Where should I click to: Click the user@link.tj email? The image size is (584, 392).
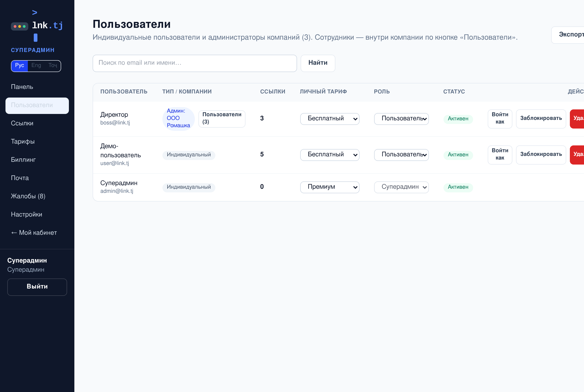tap(115, 163)
